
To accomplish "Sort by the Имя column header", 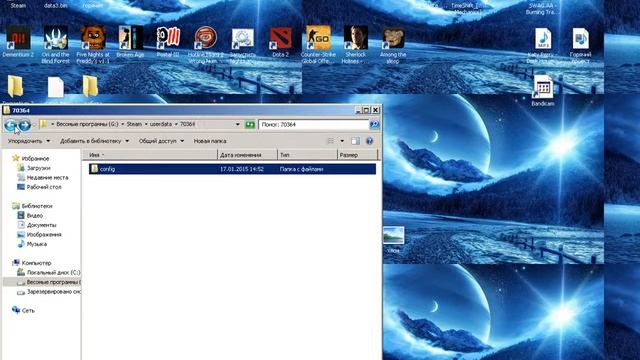I will pos(150,155).
